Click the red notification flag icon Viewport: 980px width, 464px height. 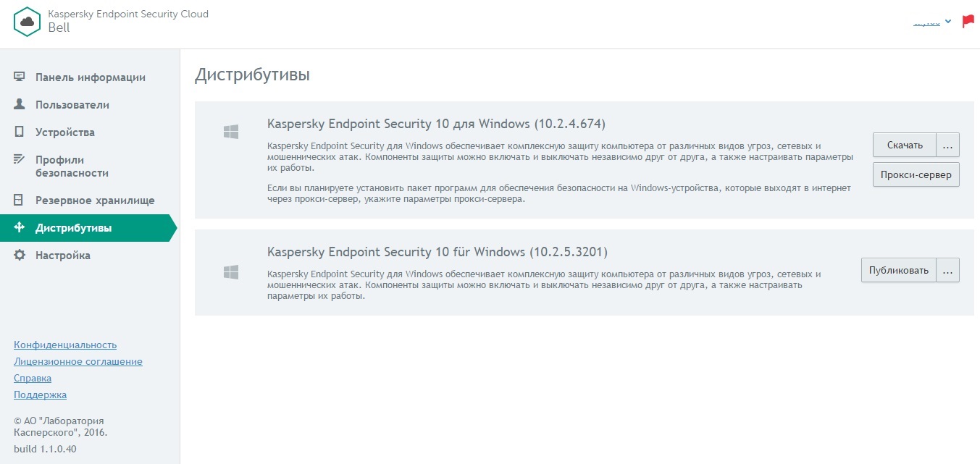tap(968, 22)
